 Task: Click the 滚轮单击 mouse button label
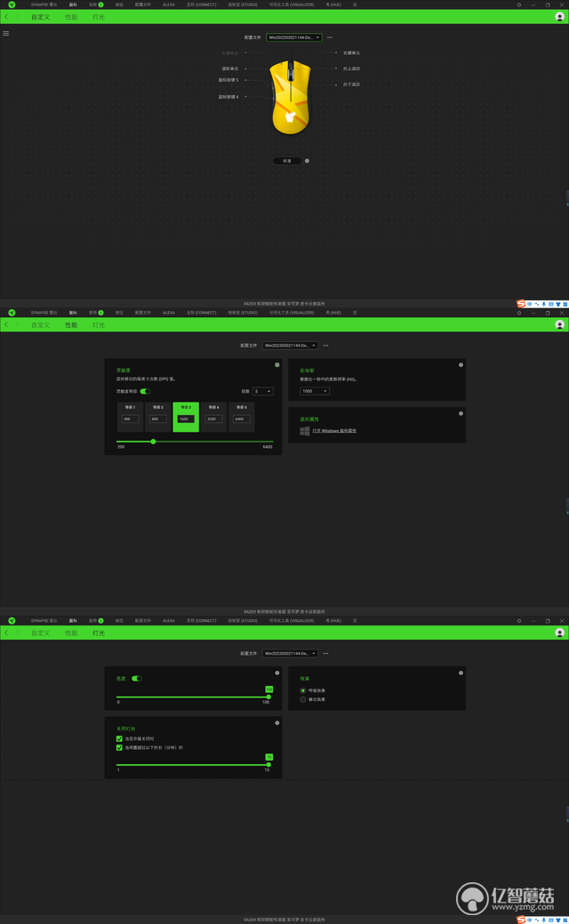pos(230,69)
